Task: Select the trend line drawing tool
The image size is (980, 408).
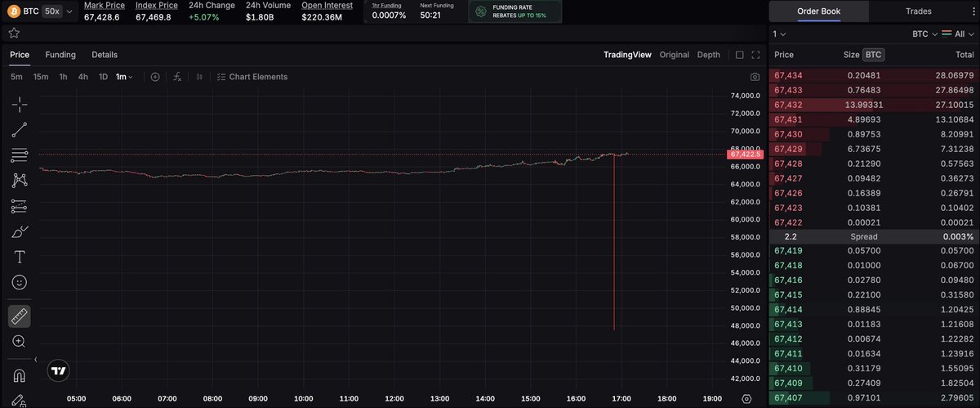Action: [x=20, y=129]
